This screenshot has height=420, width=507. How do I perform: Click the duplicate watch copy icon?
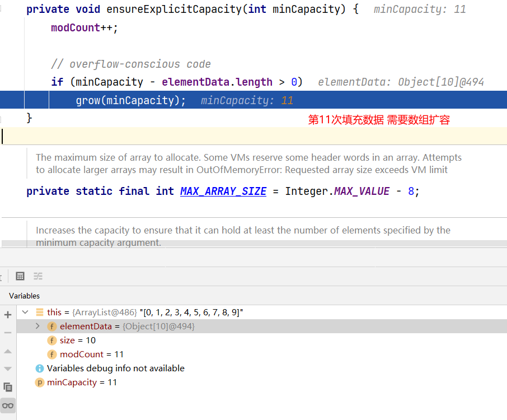click(8, 387)
